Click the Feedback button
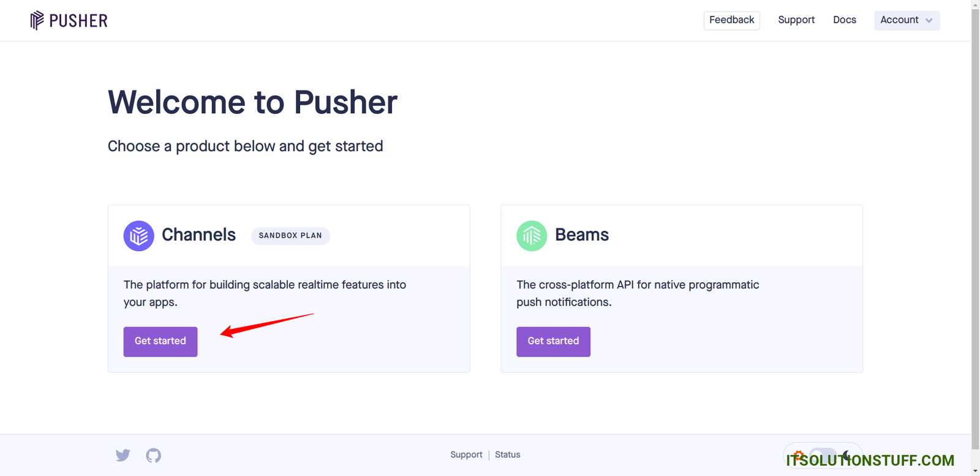The width and height of the screenshot is (980, 476). 731,20
